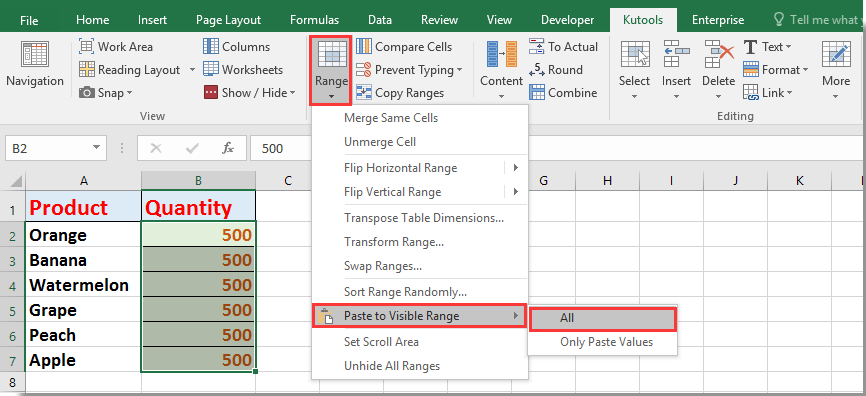Open the Select tools icon
This screenshot has width=866, height=396.
635,54
